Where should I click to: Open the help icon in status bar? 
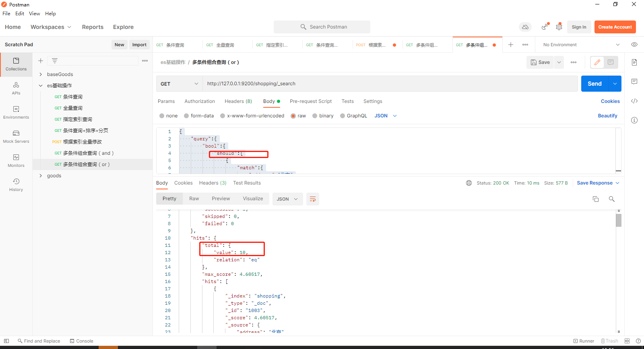[638, 341]
